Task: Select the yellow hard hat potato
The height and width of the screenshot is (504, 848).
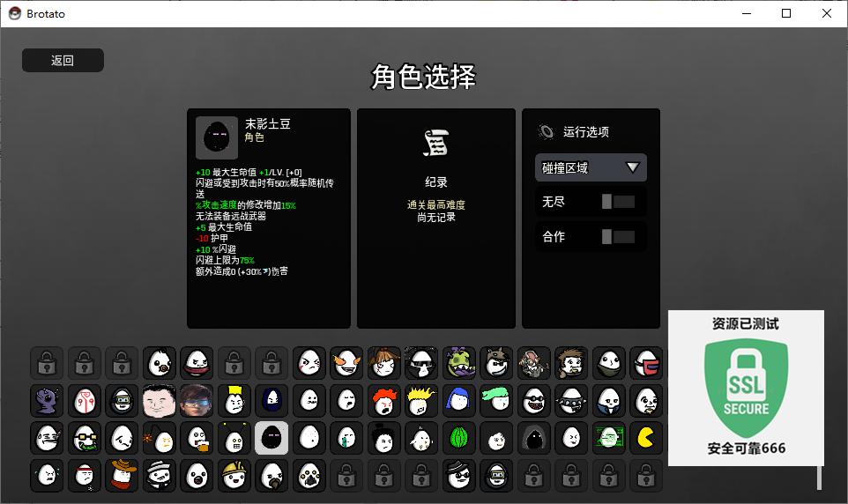Action: coord(234,475)
